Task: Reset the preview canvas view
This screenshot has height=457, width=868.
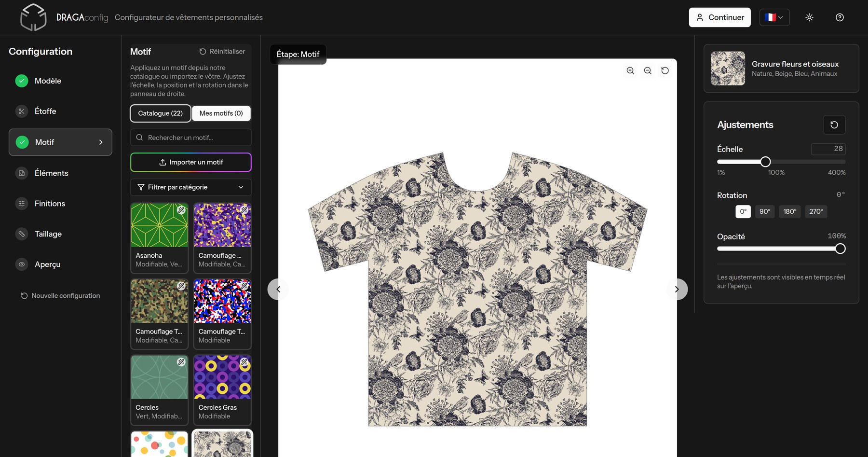Action: click(x=665, y=70)
